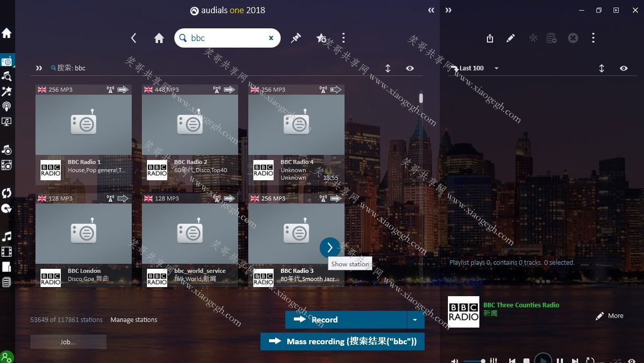This screenshot has height=363, width=644.
Task: Start recording with the Record button
Action: [346, 320]
